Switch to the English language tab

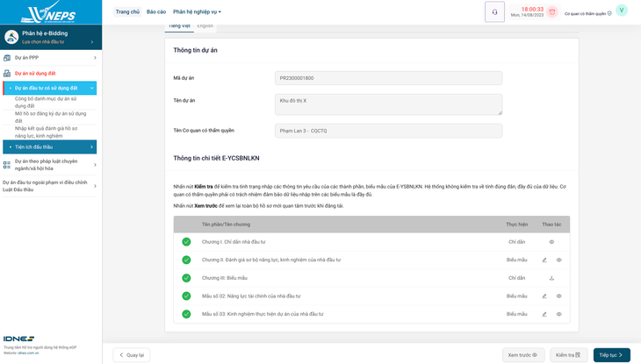tap(205, 26)
